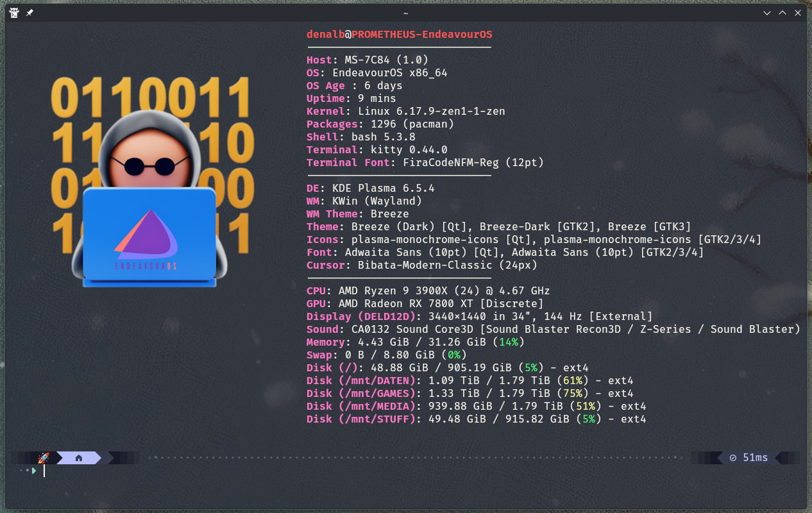Click the hooded hacker's sunglasses in logo
Image resolution: width=812 pixels, height=513 pixels.
click(x=149, y=166)
